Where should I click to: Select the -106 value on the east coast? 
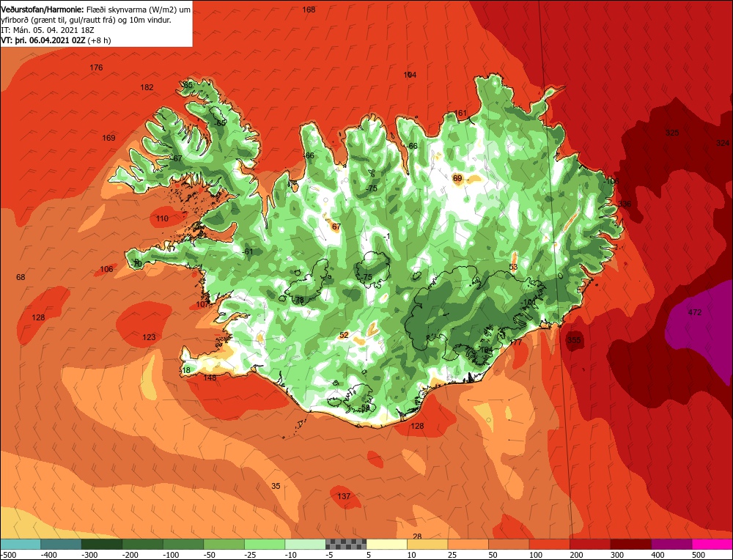coord(611,181)
